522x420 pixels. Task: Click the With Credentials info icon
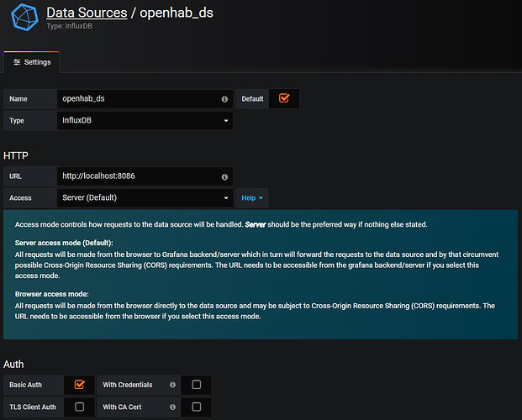[x=172, y=385]
